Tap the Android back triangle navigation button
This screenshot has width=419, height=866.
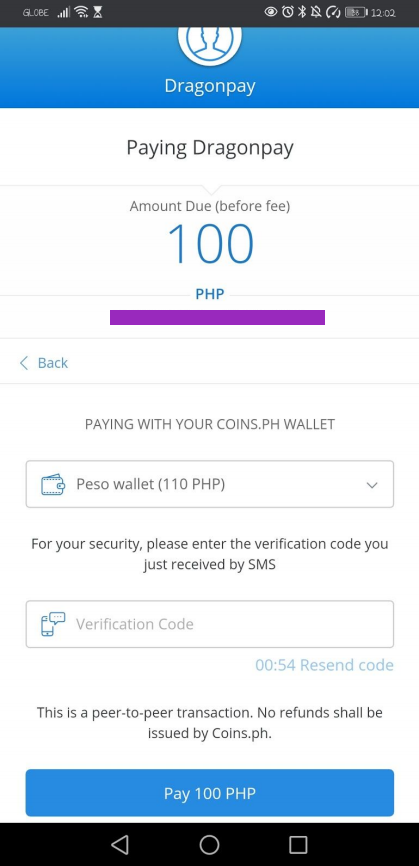coord(120,844)
